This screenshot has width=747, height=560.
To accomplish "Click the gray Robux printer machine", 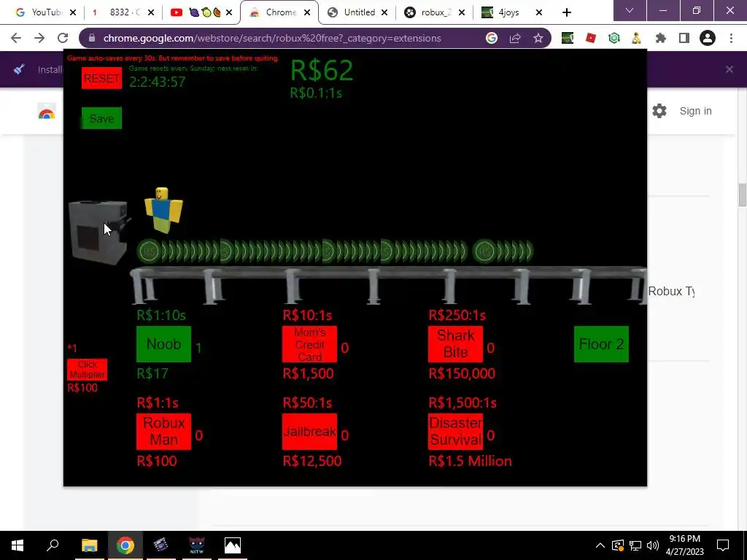I will click(99, 233).
